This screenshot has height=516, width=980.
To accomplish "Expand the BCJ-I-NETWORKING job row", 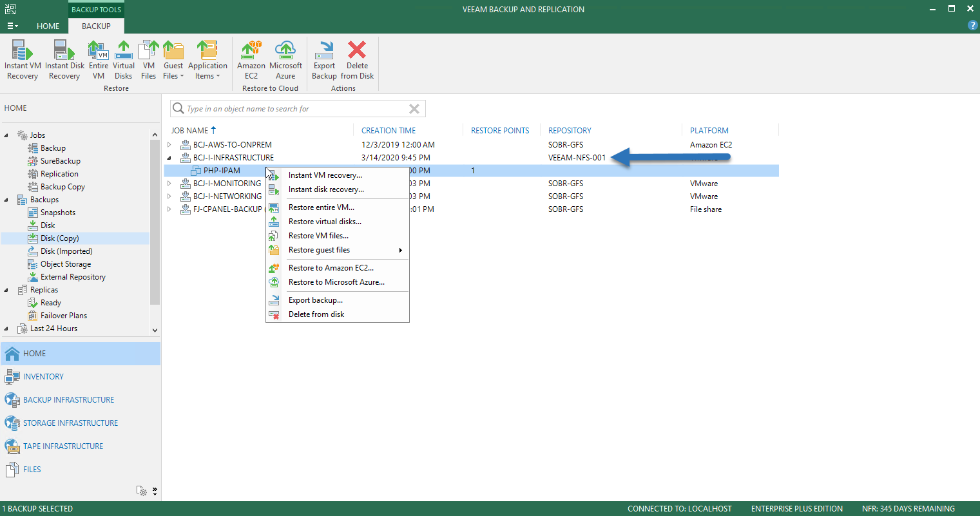I will tap(169, 196).
